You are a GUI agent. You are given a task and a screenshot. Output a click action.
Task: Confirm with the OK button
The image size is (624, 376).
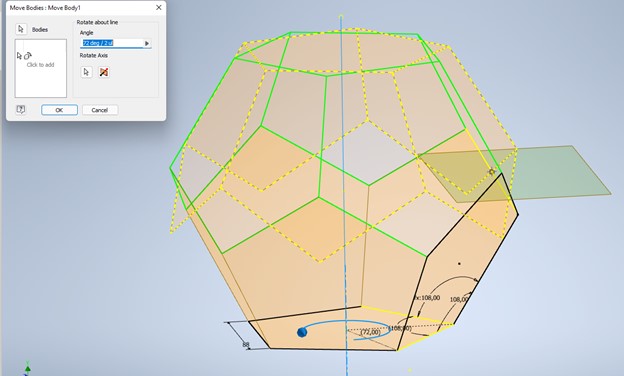click(x=59, y=110)
